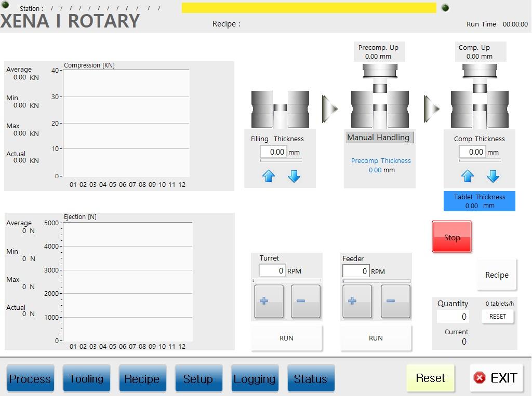Click arrow between filling and precompression stations
Viewport: 532px width, 396px height.
tap(329, 109)
